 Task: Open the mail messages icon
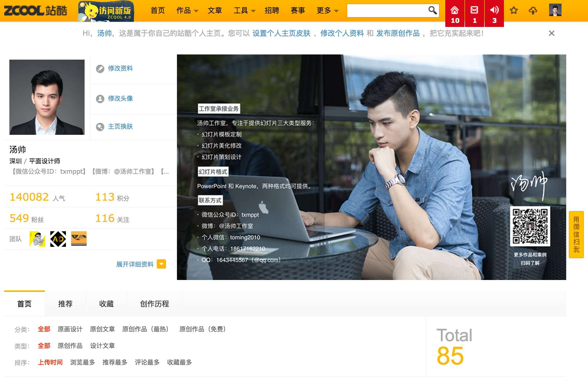[x=474, y=13]
